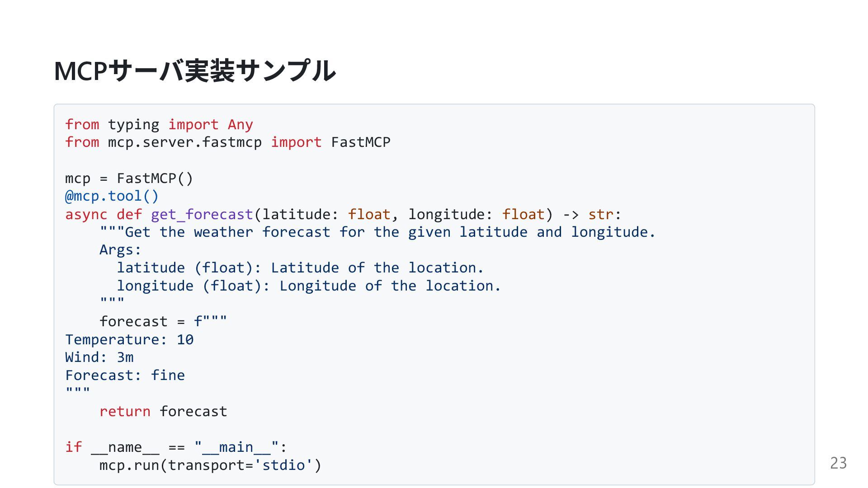Viewport: 868px width, 488px height.
Task: Click the "forecast = f" assignment line
Action: pyautogui.click(x=163, y=322)
